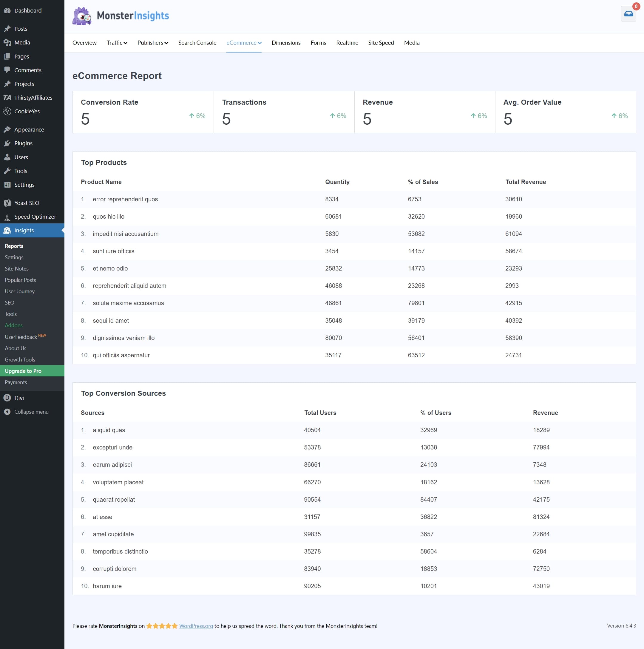Expand the Traffic dropdown tab
644x649 pixels.
(x=116, y=42)
